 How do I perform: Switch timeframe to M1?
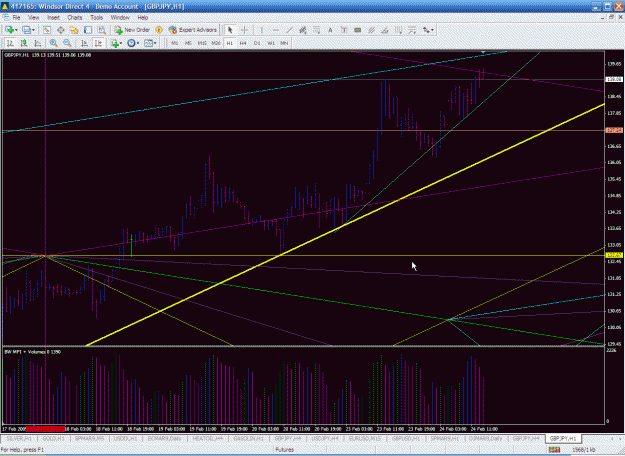pyautogui.click(x=175, y=43)
